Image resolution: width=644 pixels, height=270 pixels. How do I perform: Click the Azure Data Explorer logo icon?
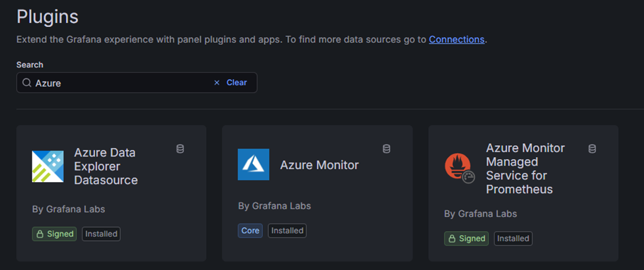(48, 166)
